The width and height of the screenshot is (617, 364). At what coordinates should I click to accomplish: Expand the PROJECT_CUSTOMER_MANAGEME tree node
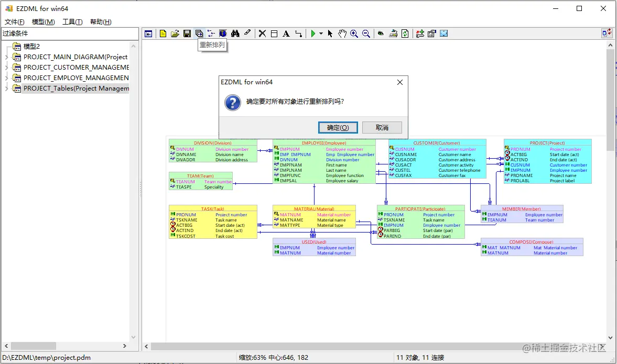point(6,68)
